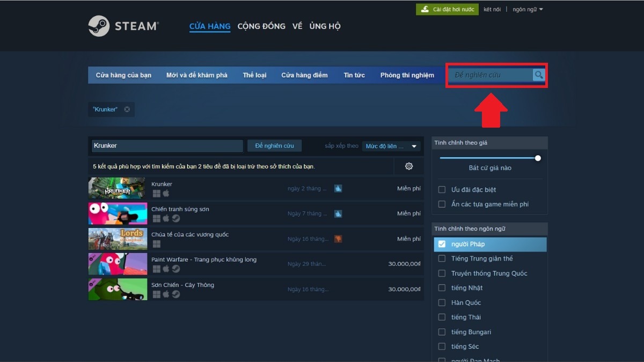Click the Windows icon under Chiến tranh súng sơn
The height and width of the screenshot is (362, 644).
(156, 218)
